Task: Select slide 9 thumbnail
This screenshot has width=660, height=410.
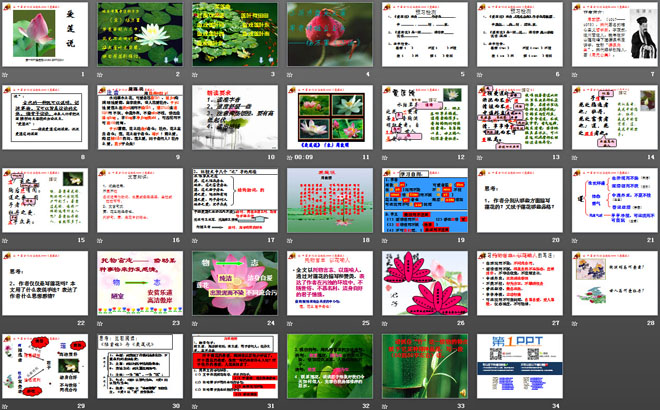Action: [140, 117]
